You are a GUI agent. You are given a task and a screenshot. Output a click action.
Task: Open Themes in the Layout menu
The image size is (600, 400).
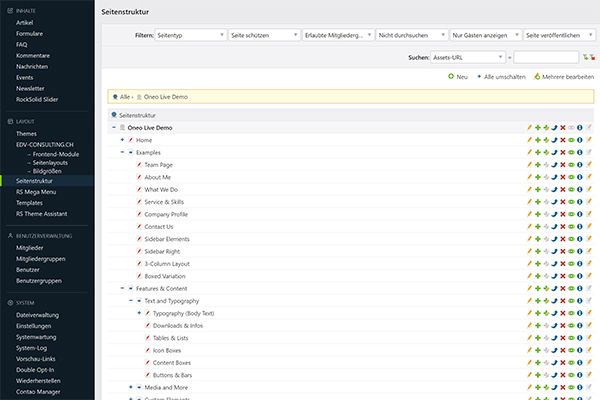(x=27, y=133)
